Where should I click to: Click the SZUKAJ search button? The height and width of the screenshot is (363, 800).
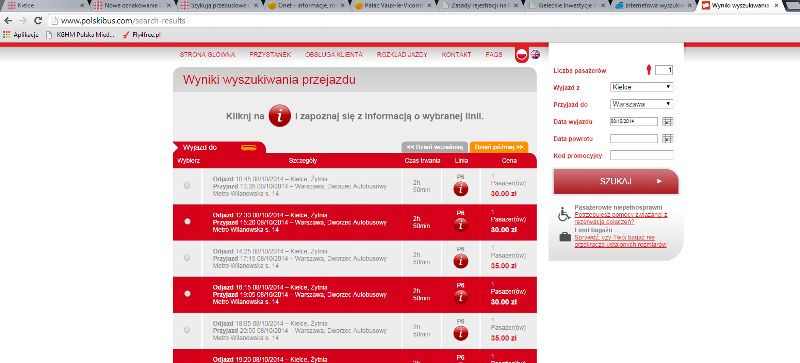pyautogui.click(x=616, y=181)
